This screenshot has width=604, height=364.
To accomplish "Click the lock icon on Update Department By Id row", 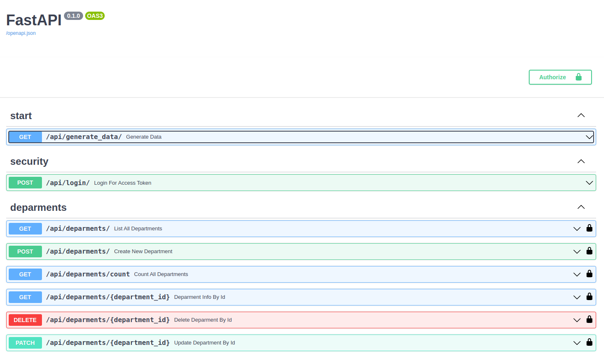I will pyautogui.click(x=589, y=342).
